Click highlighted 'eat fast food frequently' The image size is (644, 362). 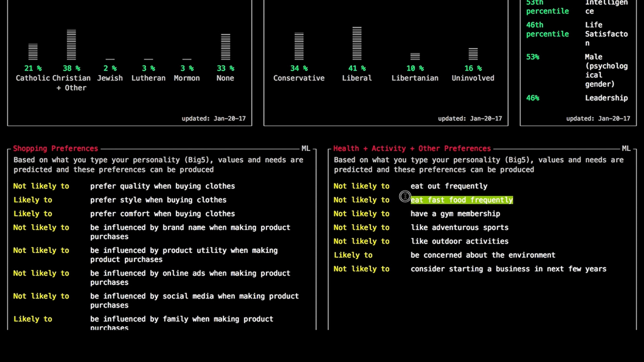pyautogui.click(x=462, y=200)
